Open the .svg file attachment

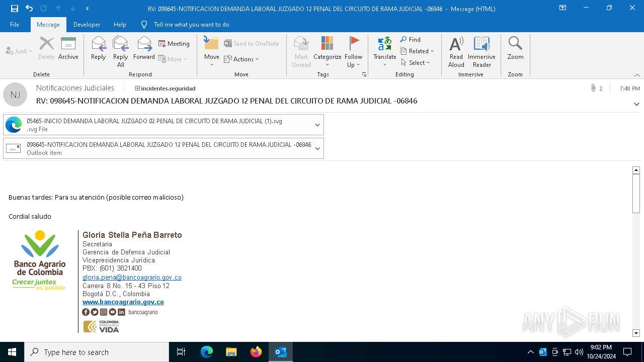[x=157, y=125]
